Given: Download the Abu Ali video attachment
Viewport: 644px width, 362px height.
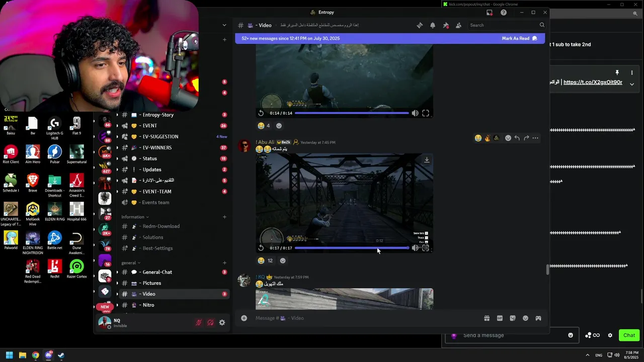Looking at the screenshot, I should click(x=427, y=160).
